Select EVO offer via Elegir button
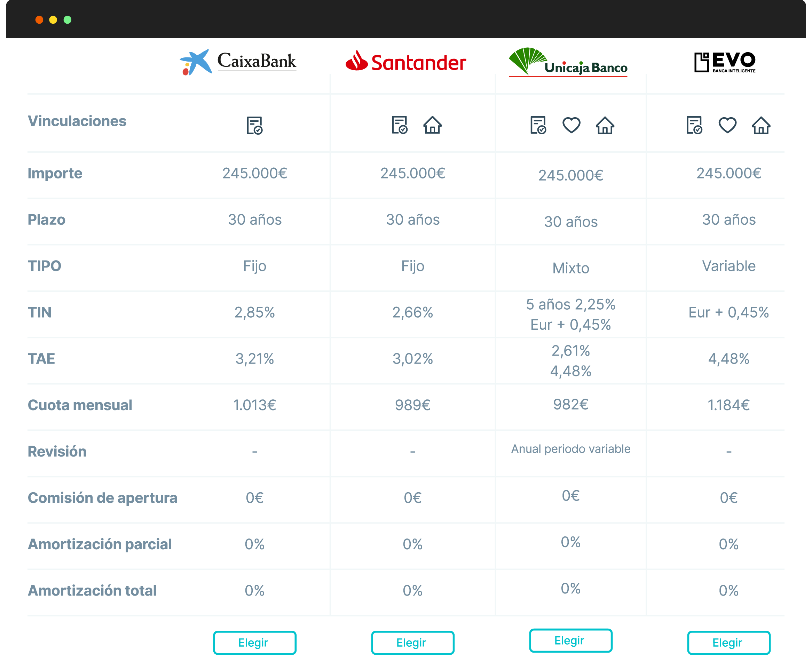 click(x=728, y=642)
